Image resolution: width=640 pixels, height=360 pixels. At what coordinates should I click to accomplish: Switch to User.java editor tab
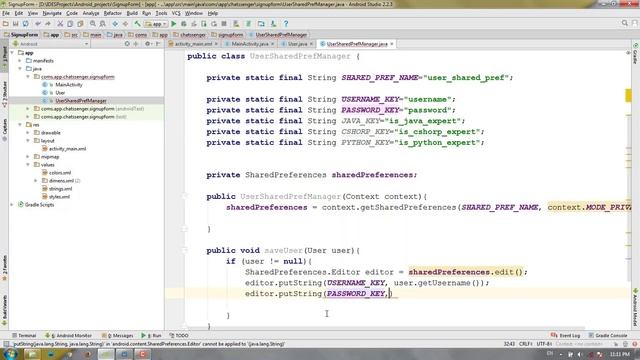click(297, 44)
